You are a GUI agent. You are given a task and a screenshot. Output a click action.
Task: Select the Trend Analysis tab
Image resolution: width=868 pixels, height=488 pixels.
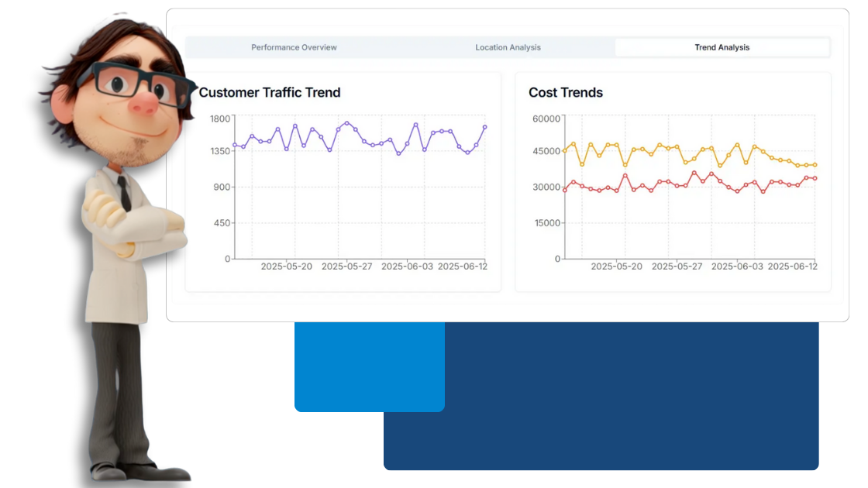[722, 47]
